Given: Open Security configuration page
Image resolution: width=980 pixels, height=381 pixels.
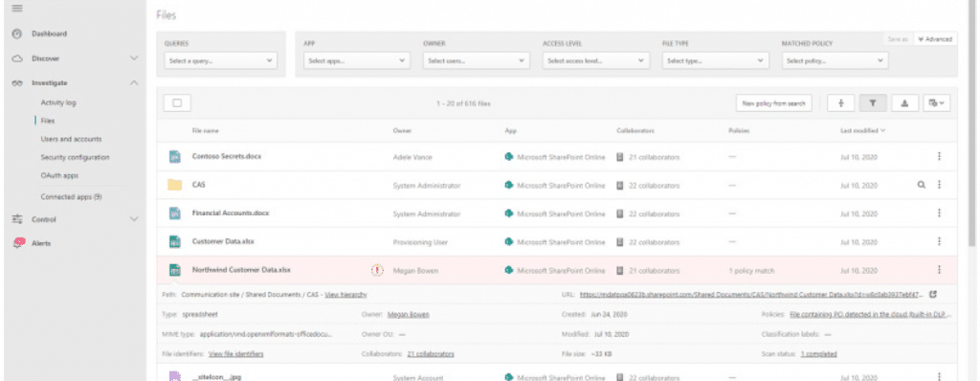Looking at the screenshot, I should [75, 157].
